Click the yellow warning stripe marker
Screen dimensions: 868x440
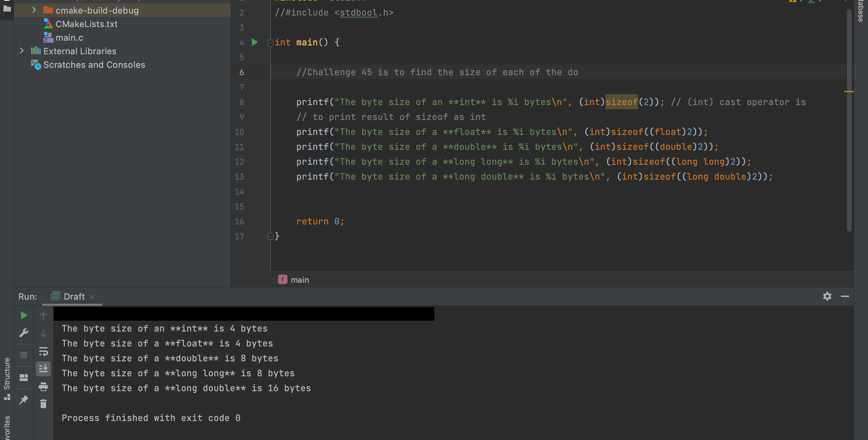849,92
